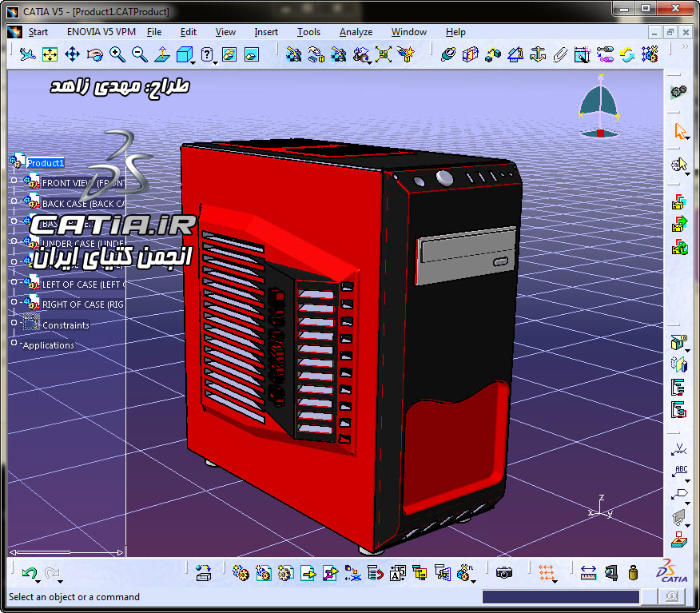Select Applications node in tree
Viewport: 700px width, 613px height.
tap(48, 345)
